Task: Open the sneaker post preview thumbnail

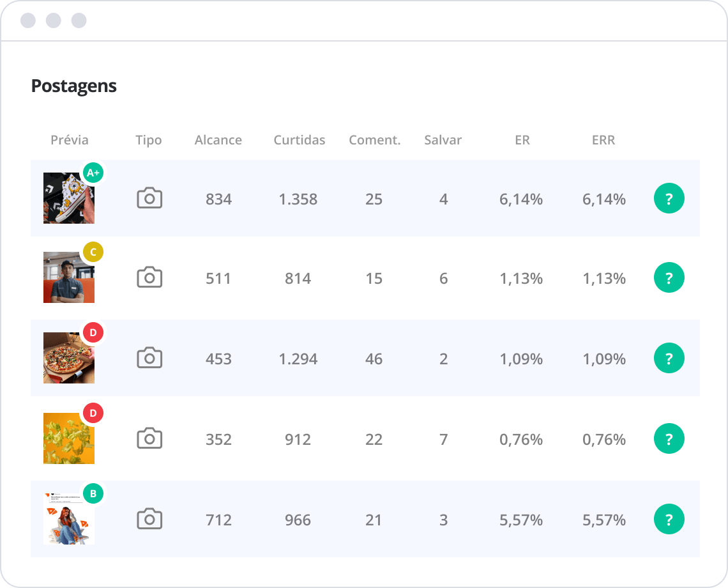Action: coord(68,199)
